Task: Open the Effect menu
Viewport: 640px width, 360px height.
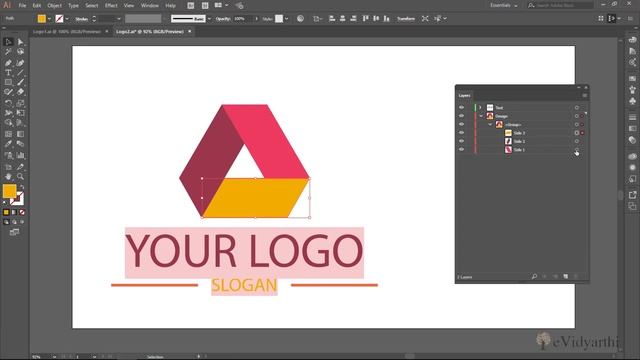Action: (111, 6)
